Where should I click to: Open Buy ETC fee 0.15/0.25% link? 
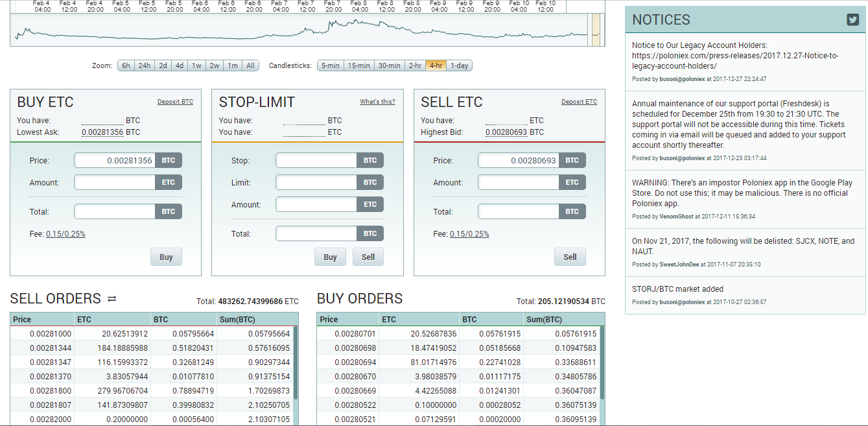point(65,234)
